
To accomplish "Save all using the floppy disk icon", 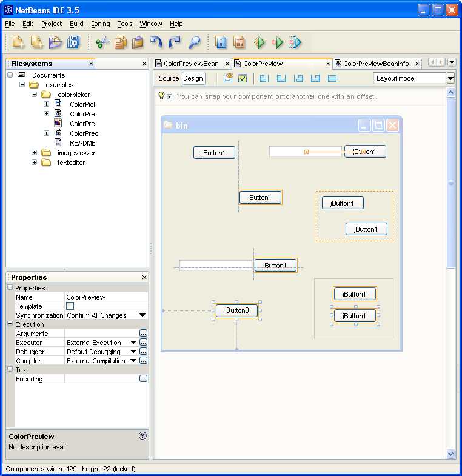I will click(73, 42).
